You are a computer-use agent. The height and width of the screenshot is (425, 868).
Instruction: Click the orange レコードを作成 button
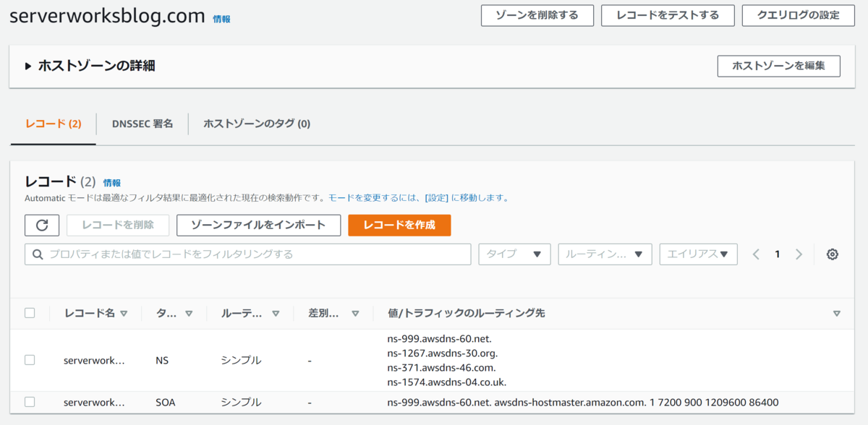399,225
